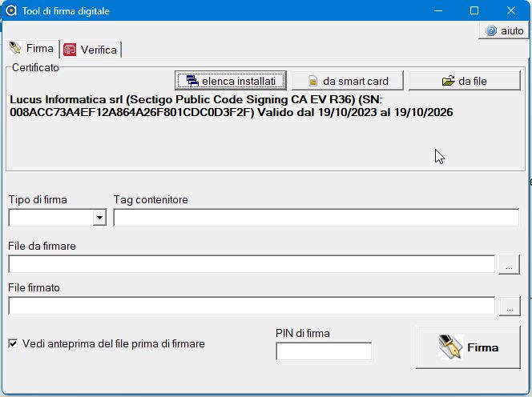Minimize the Tool di firma digitale window
532x397 pixels.
[x=437, y=11]
